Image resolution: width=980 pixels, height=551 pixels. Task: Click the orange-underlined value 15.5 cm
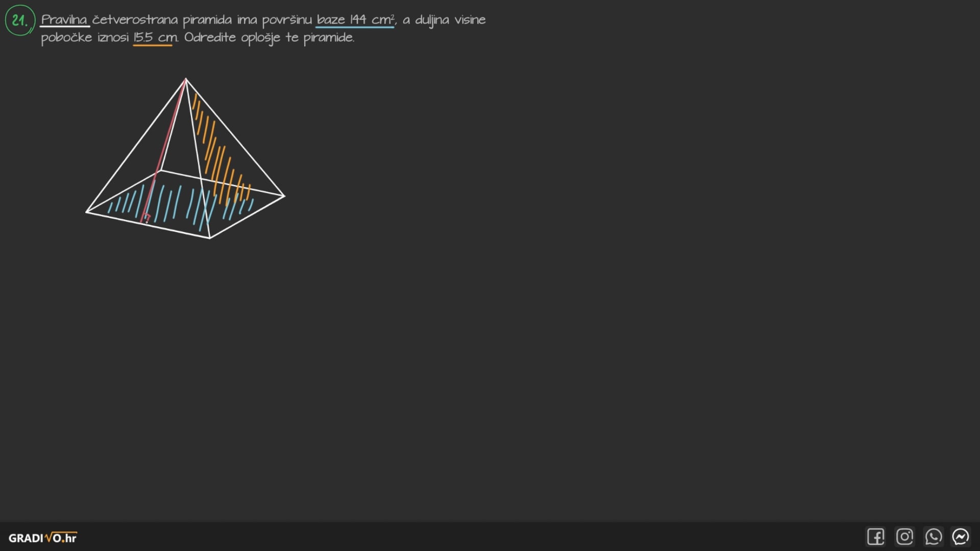pos(155,38)
